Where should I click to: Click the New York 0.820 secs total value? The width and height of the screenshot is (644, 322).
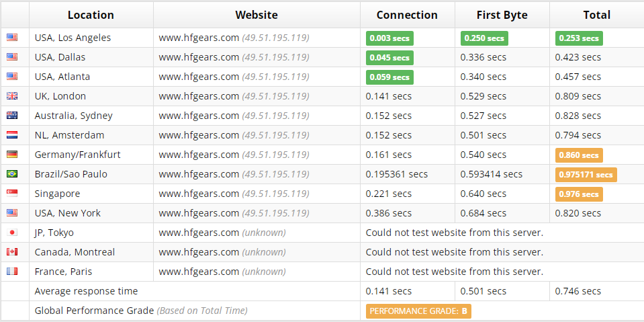coord(578,213)
